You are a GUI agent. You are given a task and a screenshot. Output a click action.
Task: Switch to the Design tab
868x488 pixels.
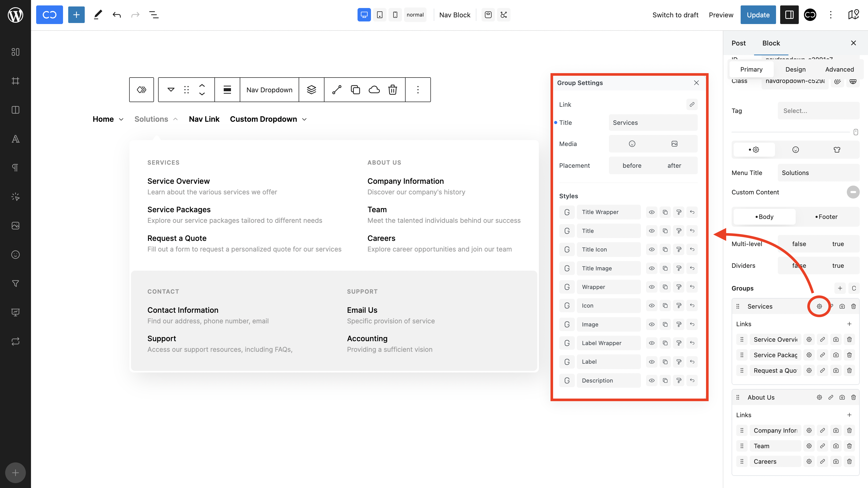795,70
